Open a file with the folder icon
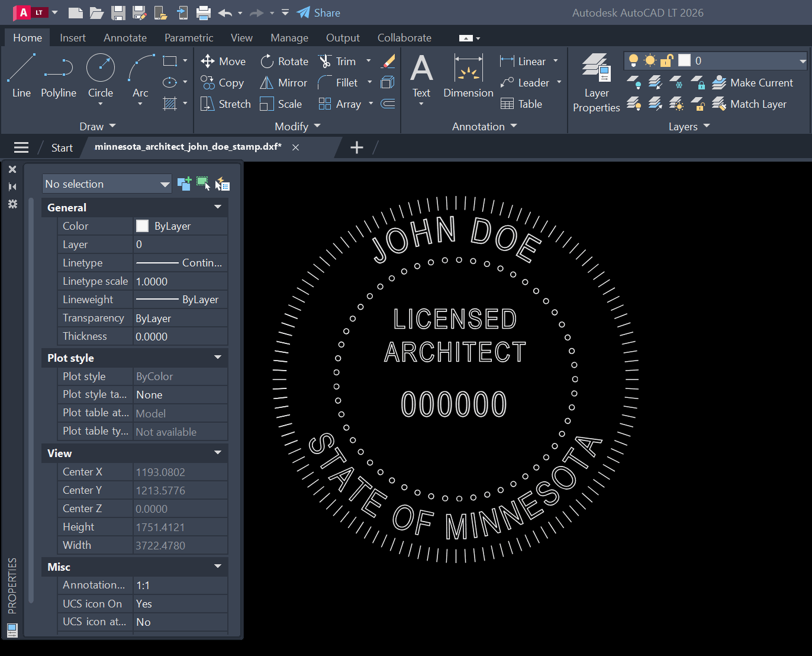Screen dimensions: 812x656 96,12
